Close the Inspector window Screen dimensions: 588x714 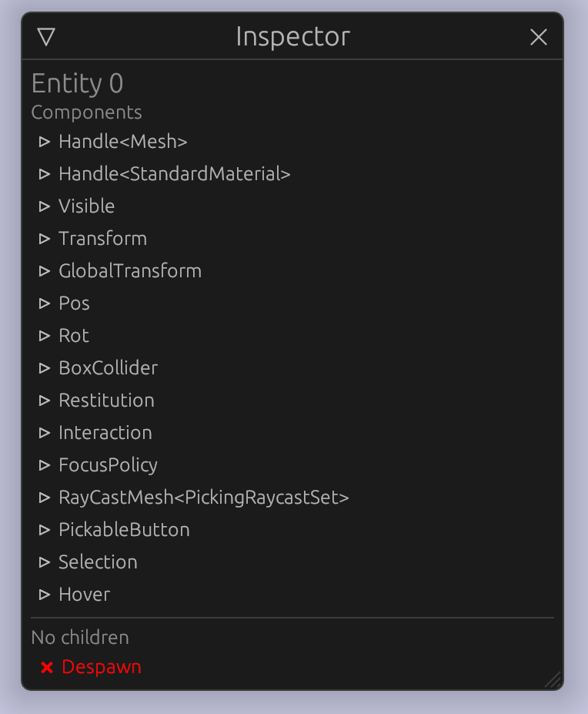[x=539, y=37]
